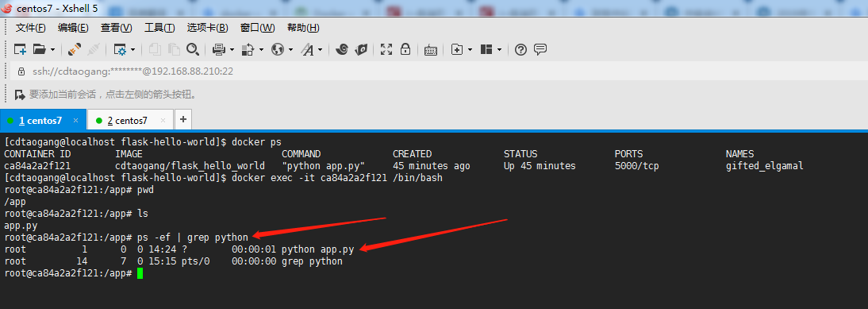Click the 'Up 45 minutes' status text

[540, 166]
